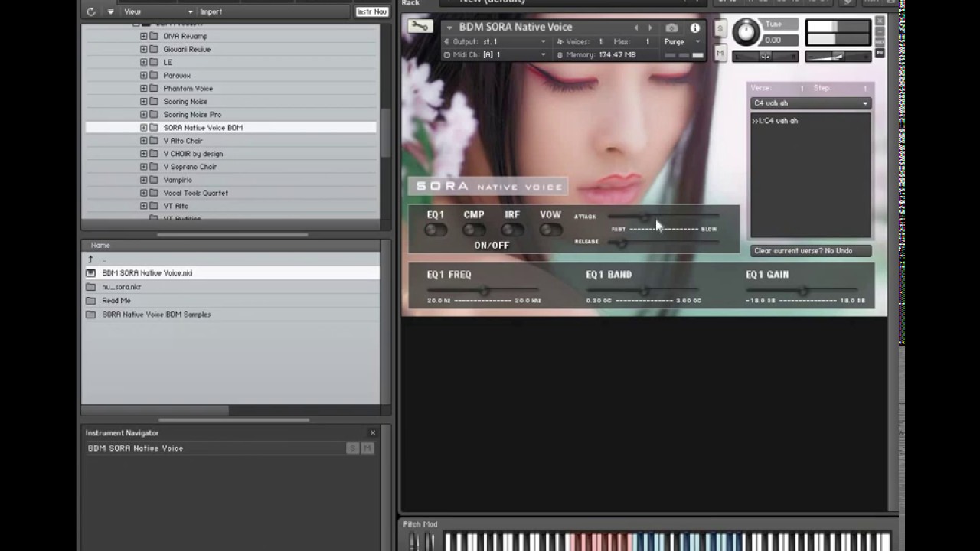
Task: Click the Name column header
Action: coord(100,245)
